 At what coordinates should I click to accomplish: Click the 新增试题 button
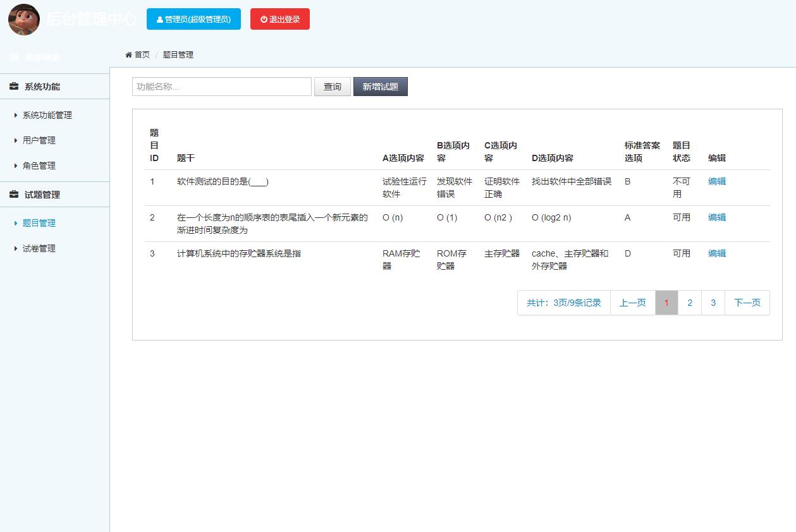pyautogui.click(x=380, y=86)
